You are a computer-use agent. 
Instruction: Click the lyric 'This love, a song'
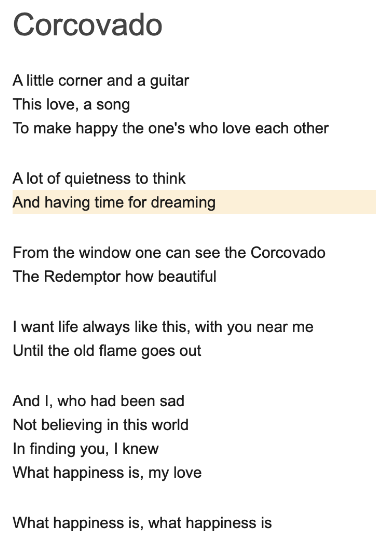[x=71, y=105]
